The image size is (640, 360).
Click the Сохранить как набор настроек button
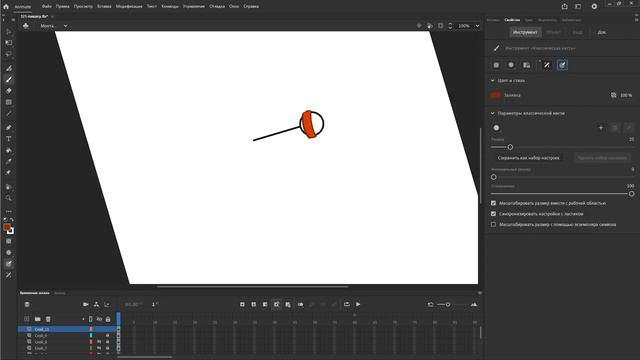click(x=529, y=158)
